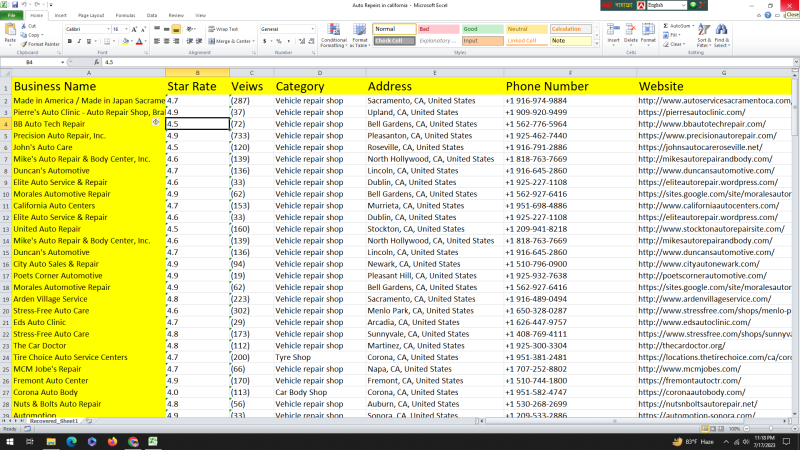Toggle Middle Align for cell contents
The width and height of the screenshot is (800, 450).
click(x=166, y=29)
